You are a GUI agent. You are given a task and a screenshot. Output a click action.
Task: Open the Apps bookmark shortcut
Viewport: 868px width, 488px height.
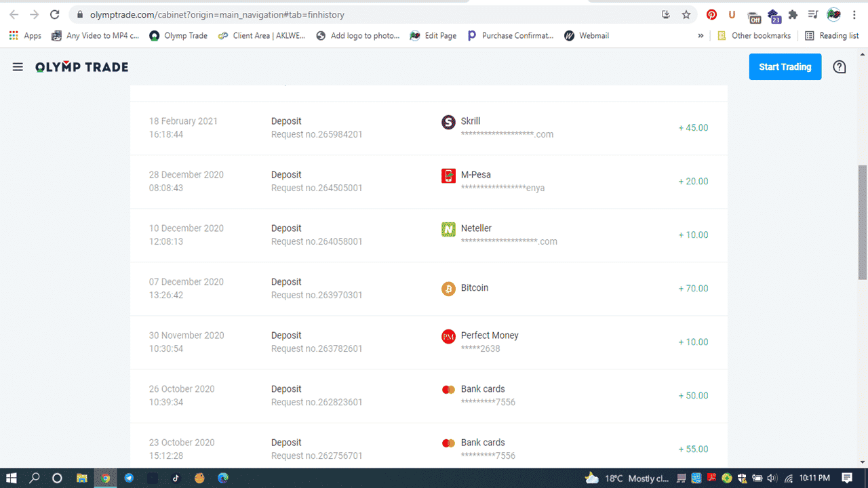(x=25, y=35)
